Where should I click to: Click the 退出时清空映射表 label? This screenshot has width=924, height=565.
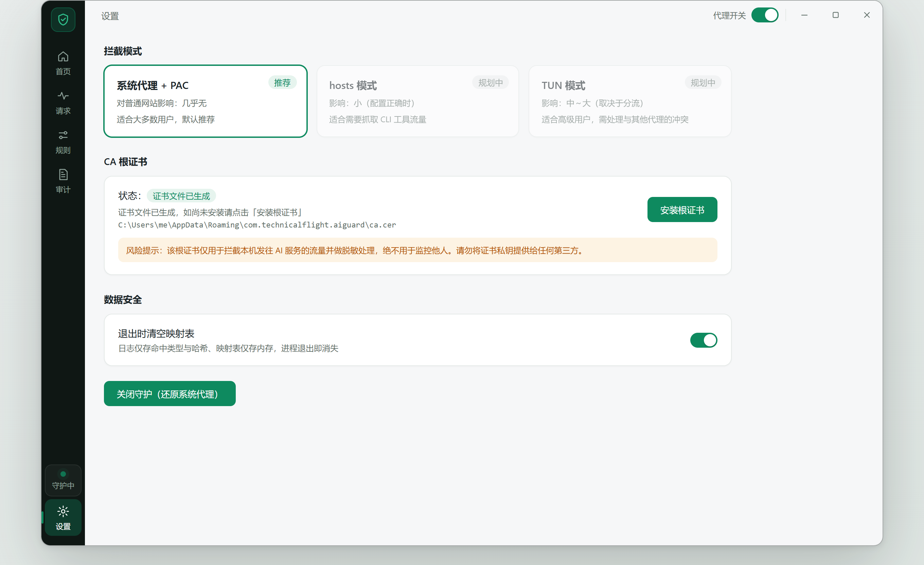(x=156, y=333)
